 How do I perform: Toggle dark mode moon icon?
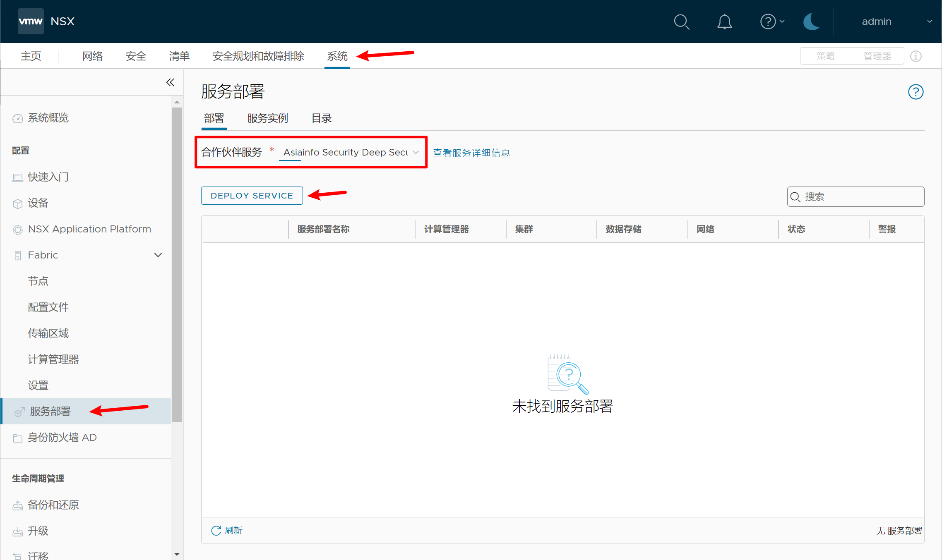click(x=811, y=22)
